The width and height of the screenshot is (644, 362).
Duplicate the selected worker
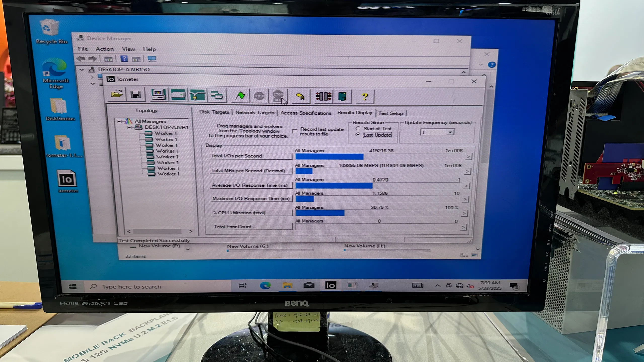click(217, 96)
